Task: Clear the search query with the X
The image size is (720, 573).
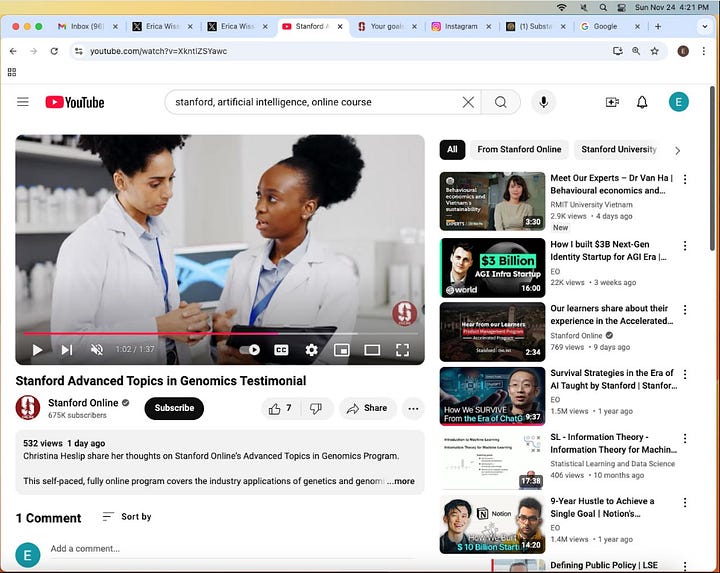Action: pos(468,102)
